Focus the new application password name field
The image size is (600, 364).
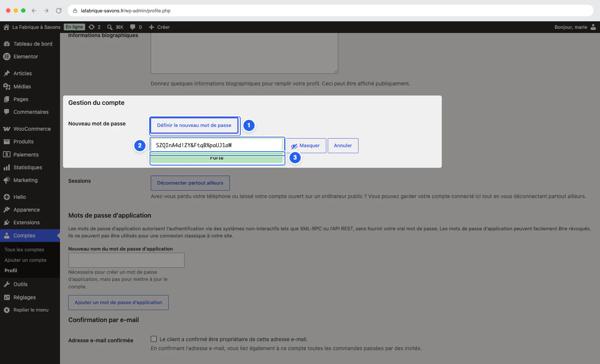pos(126,260)
